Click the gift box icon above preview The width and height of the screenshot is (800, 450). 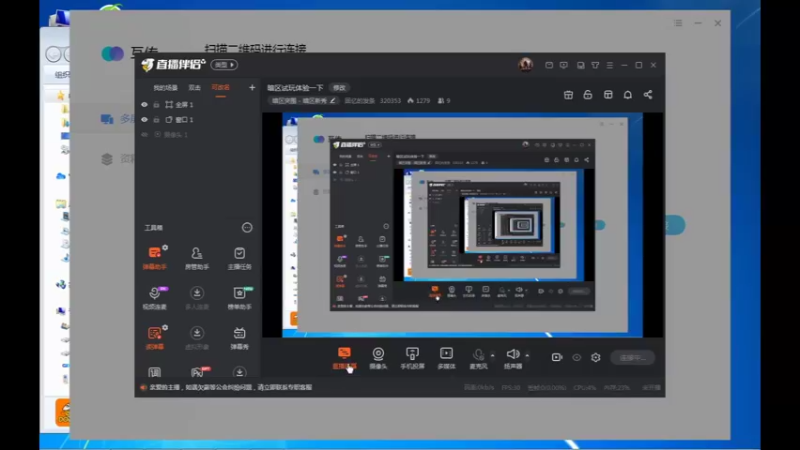568,95
